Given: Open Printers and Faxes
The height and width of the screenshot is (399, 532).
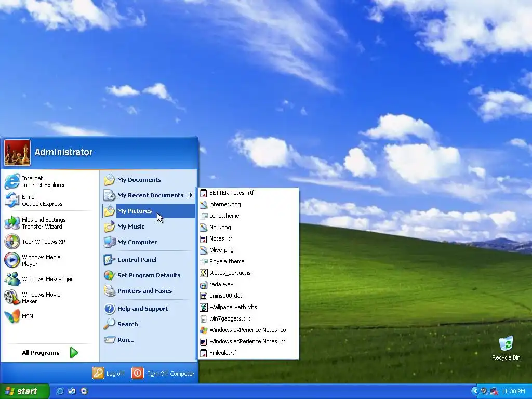Looking at the screenshot, I should 148,291.
